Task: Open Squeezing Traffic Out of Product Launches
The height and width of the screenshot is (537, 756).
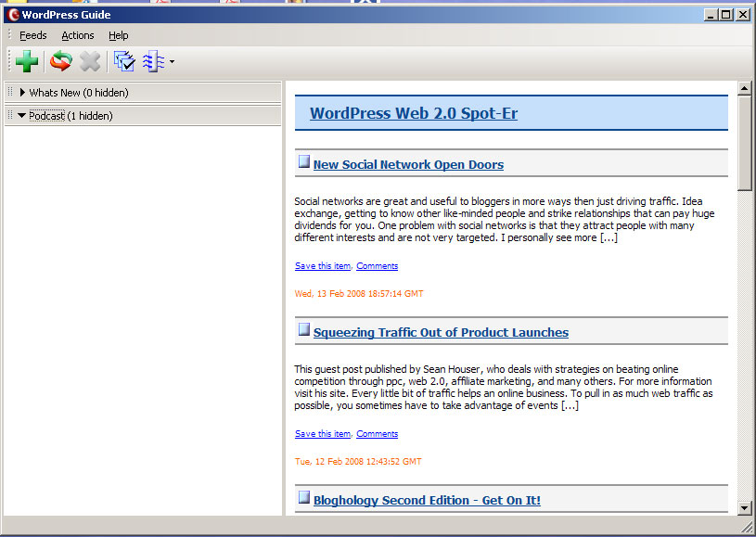Action: click(441, 332)
